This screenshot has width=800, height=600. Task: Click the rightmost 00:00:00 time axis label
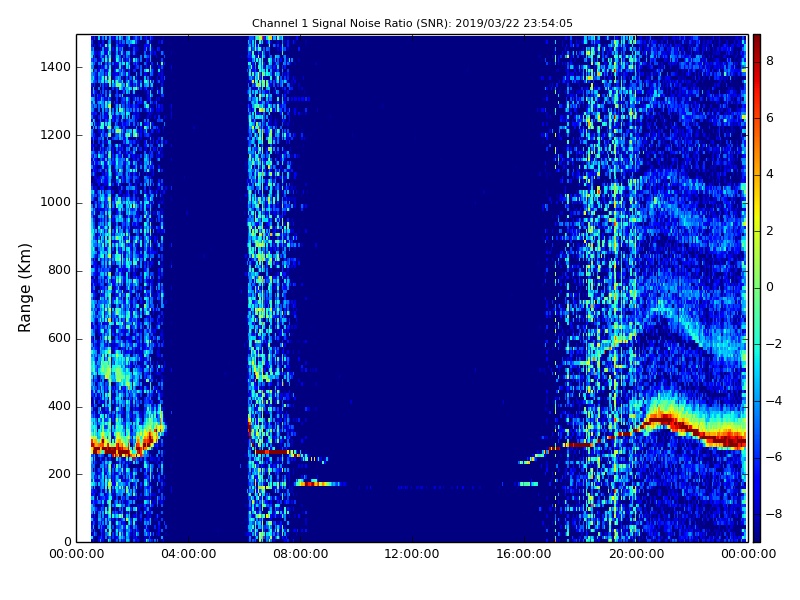pyautogui.click(x=748, y=554)
